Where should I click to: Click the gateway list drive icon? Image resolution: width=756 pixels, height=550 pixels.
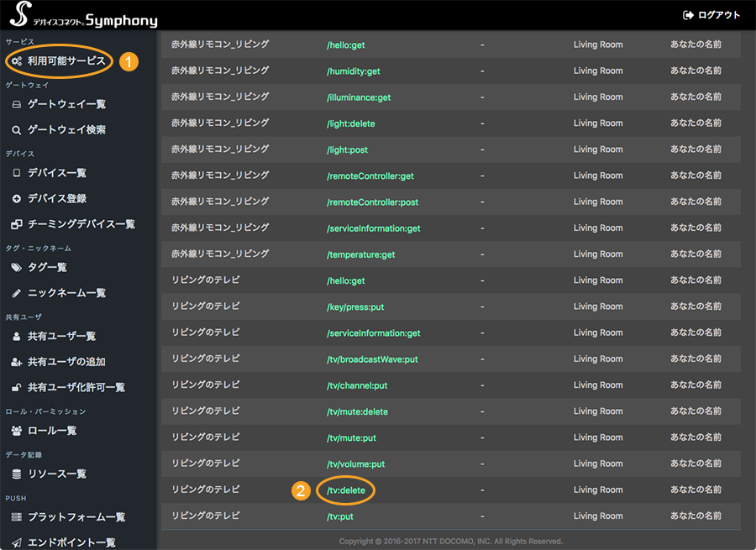point(17,104)
